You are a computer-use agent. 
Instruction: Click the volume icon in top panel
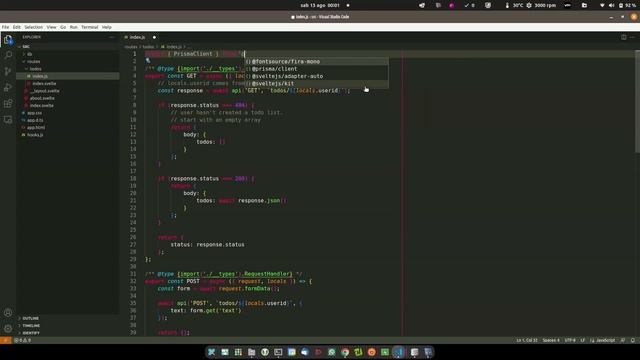click(x=611, y=5)
